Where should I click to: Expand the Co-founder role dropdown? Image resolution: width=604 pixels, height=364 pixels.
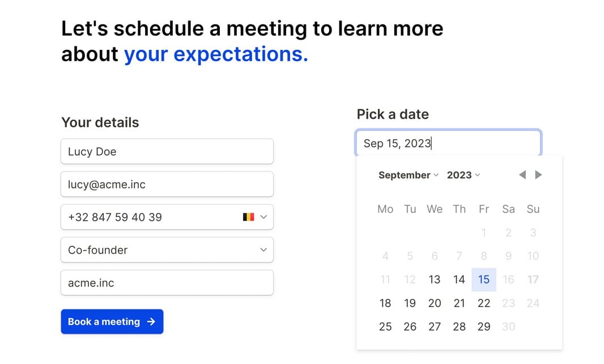click(263, 250)
